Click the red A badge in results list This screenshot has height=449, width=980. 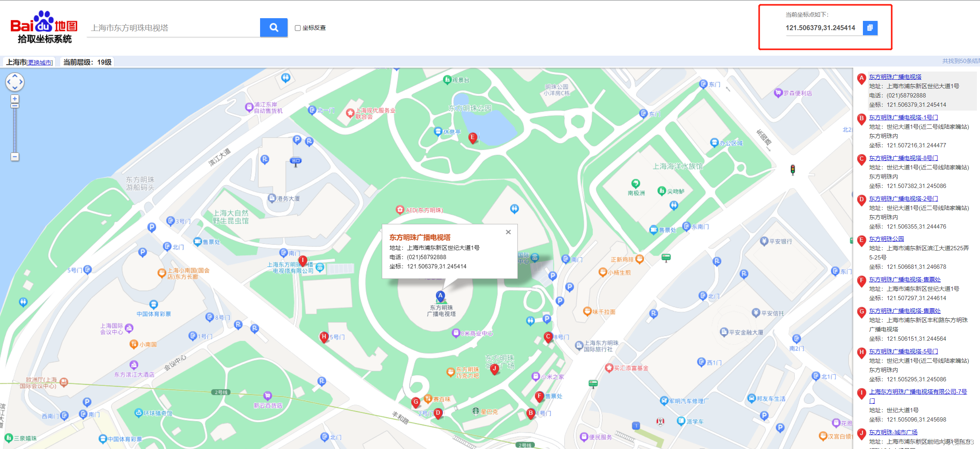click(x=861, y=79)
